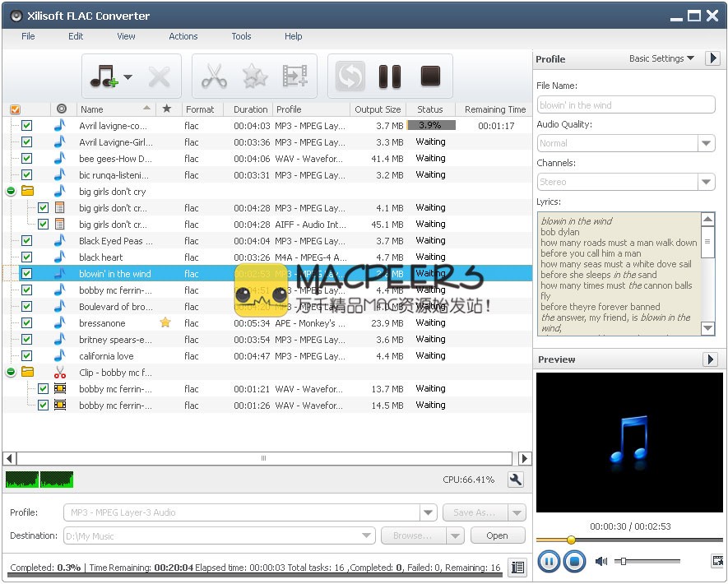Open the Audio Quality dropdown

tap(706, 143)
